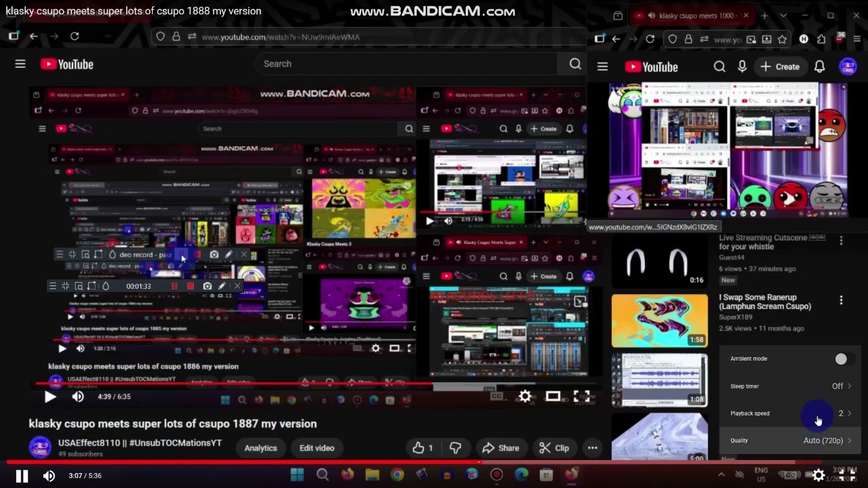Open the Playback speed submenu
This screenshot has height=488, width=868.
pos(790,413)
